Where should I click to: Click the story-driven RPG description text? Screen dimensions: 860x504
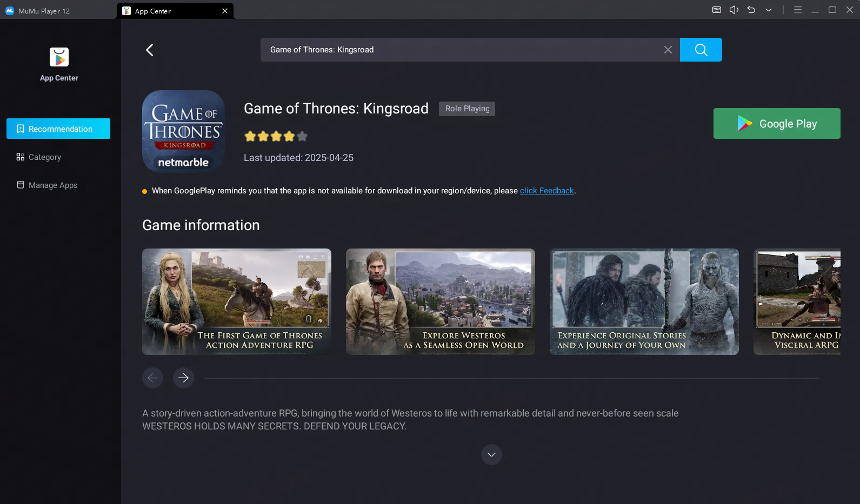point(410,420)
